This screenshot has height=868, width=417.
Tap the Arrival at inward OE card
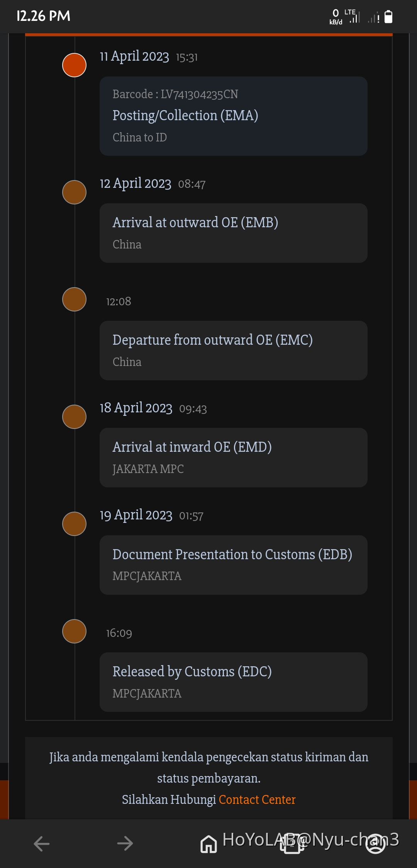(x=233, y=457)
